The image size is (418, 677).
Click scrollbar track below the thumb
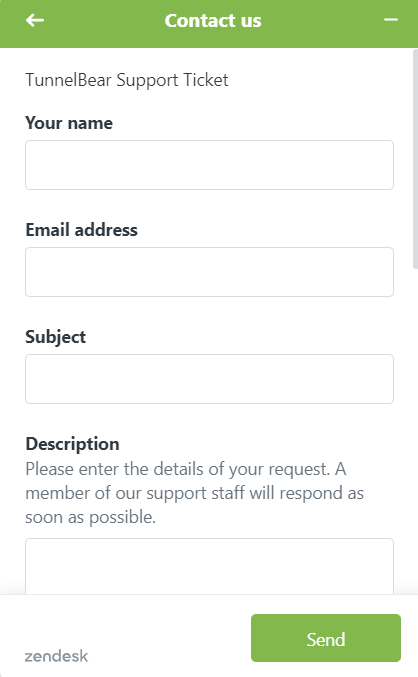(415, 432)
